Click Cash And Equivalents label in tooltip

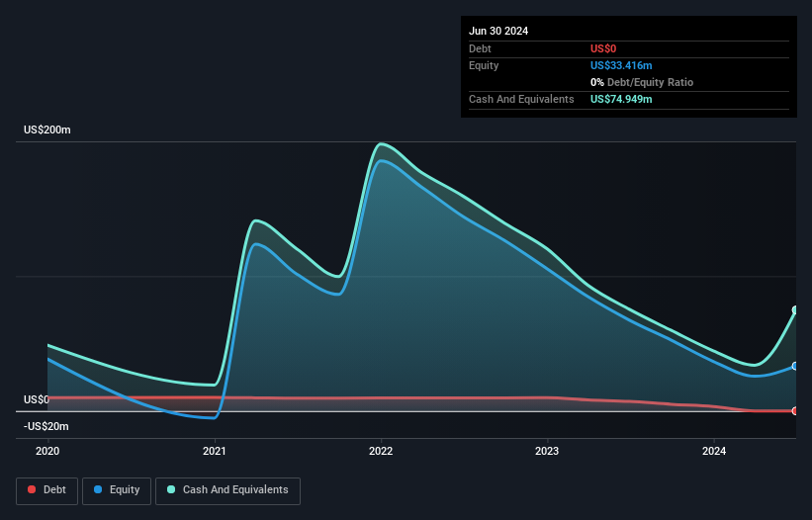pos(521,99)
